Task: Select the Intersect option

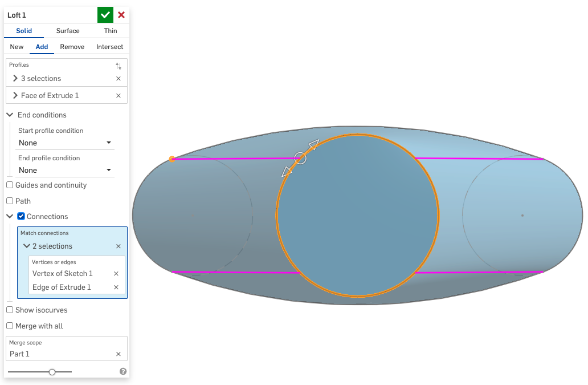Action: click(109, 47)
